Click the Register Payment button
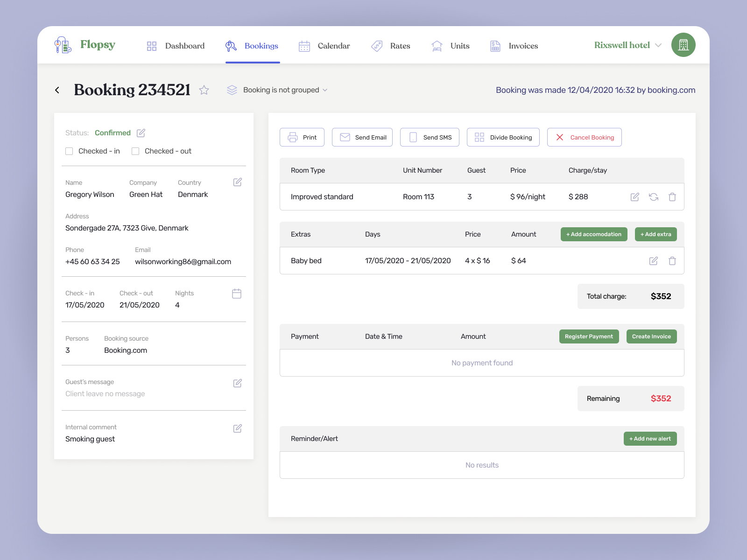Image resolution: width=747 pixels, height=560 pixels. tap(589, 336)
